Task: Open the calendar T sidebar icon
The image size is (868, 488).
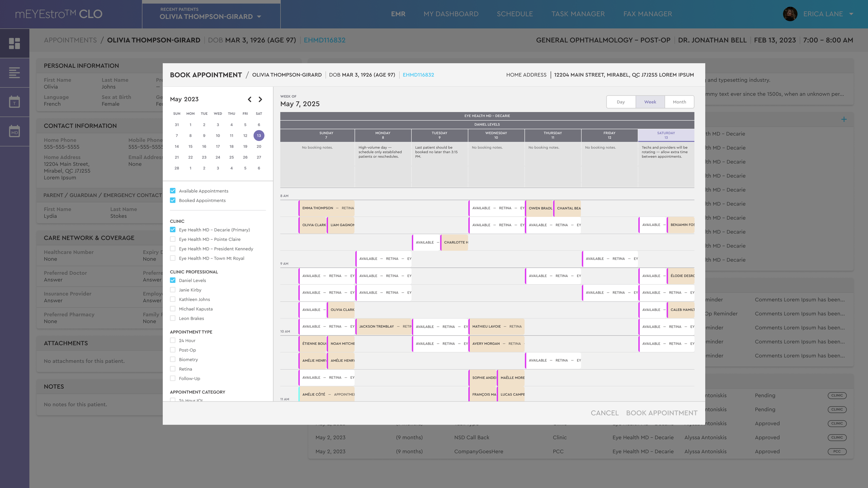Action: [x=14, y=102]
